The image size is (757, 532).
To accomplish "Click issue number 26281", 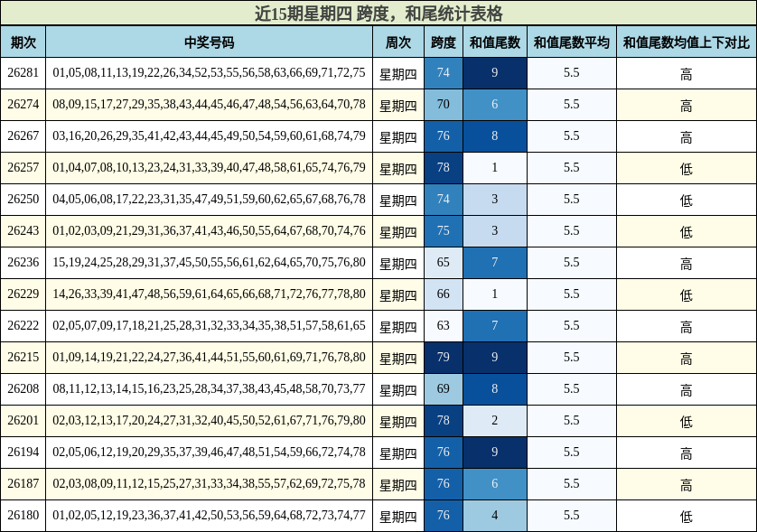I will coord(23,73).
